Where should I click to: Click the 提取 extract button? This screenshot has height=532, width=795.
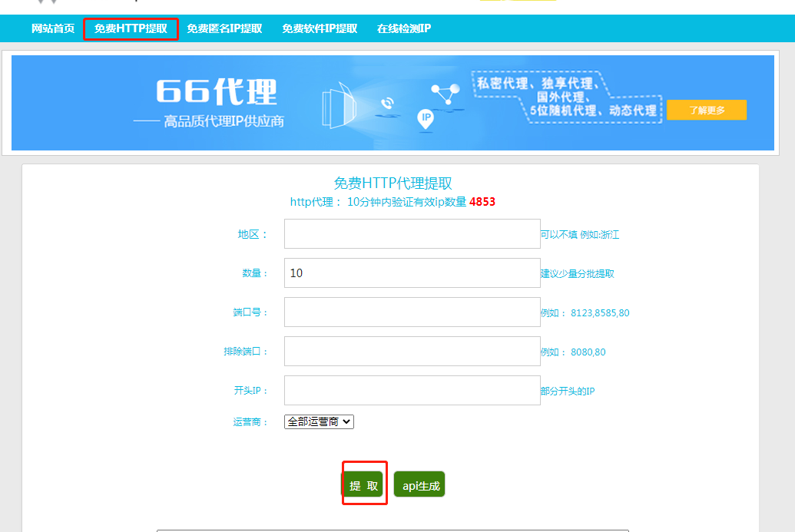364,484
